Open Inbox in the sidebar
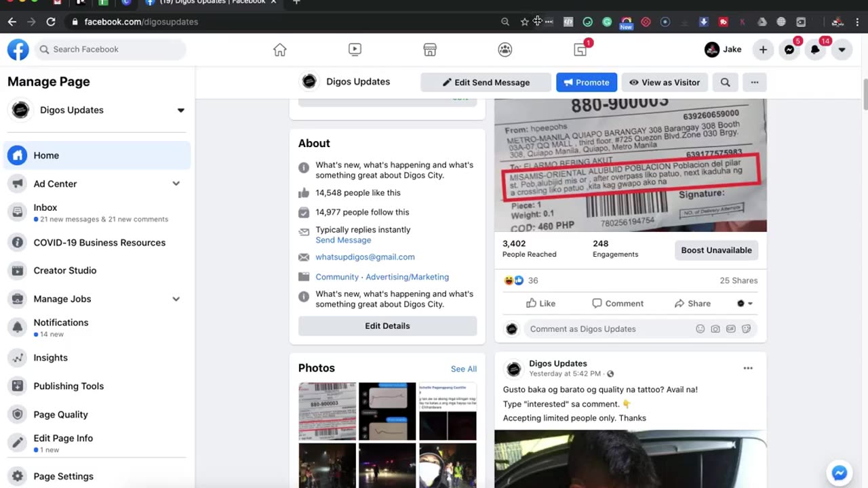This screenshot has width=868, height=488. click(x=97, y=212)
